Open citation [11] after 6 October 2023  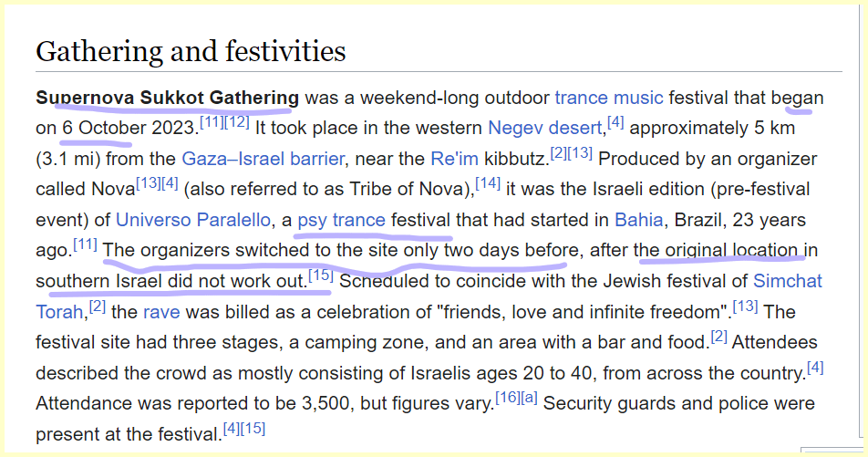click(x=212, y=121)
